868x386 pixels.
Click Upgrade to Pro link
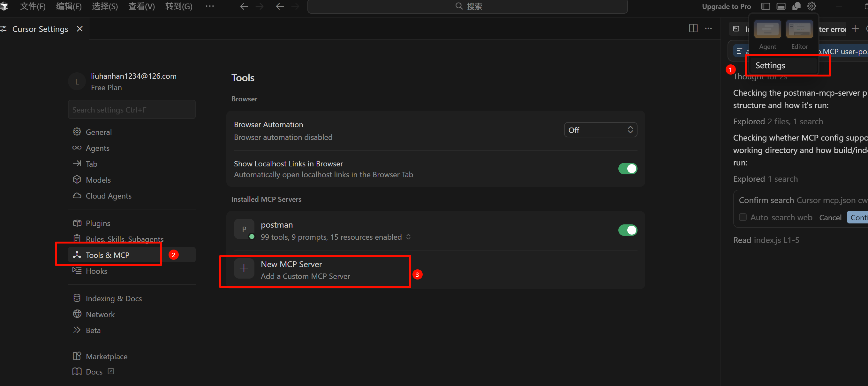(x=726, y=6)
